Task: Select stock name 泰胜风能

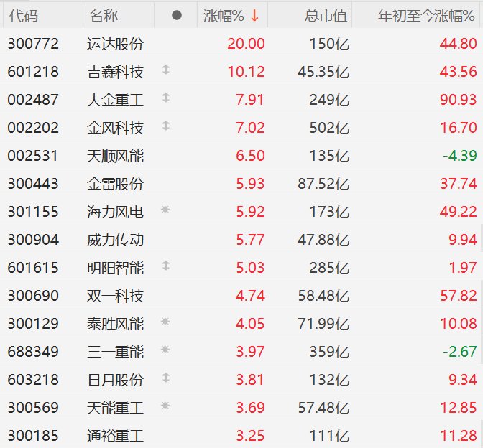Action: click(x=115, y=324)
